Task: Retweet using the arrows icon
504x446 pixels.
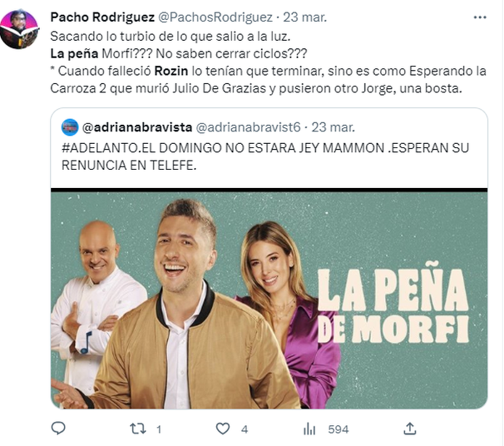Action: pyautogui.click(x=138, y=429)
